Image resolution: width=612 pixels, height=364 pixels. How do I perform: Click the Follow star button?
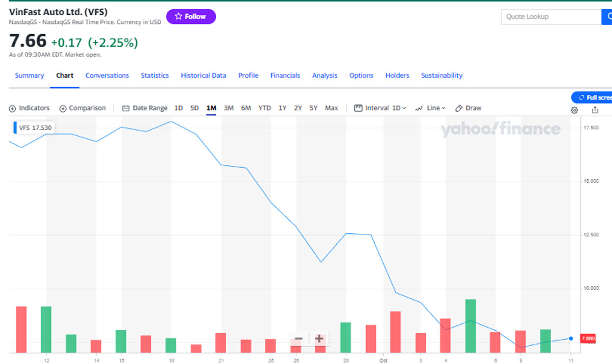tap(191, 16)
